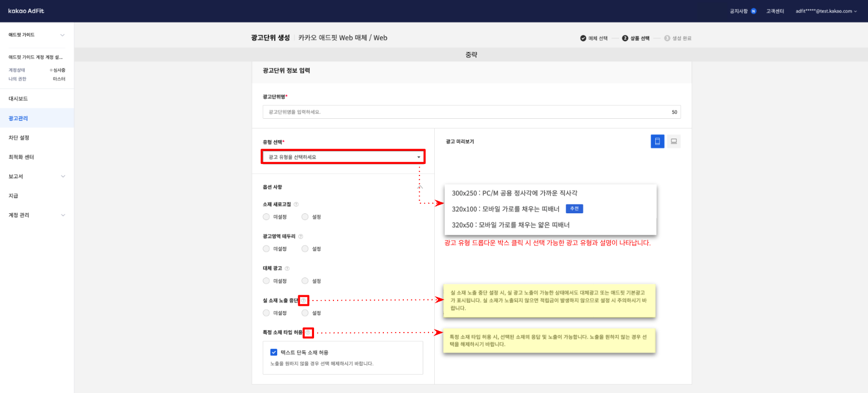Open 고객센터 link in header
This screenshot has height=393, width=868.
(775, 11)
